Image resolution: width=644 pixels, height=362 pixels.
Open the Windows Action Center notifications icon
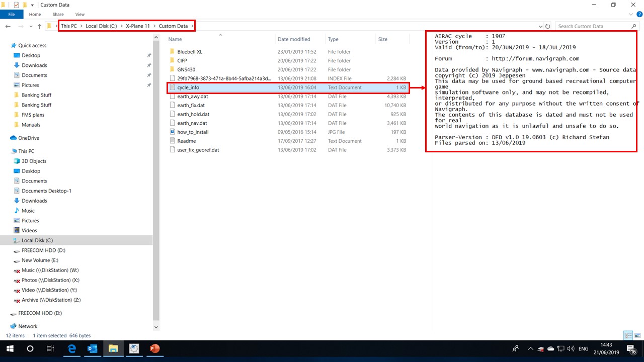pos(630,348)
